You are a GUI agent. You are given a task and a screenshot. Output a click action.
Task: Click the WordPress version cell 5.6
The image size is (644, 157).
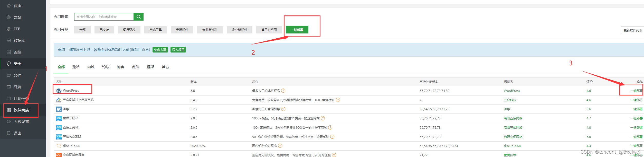coord(193,91)
